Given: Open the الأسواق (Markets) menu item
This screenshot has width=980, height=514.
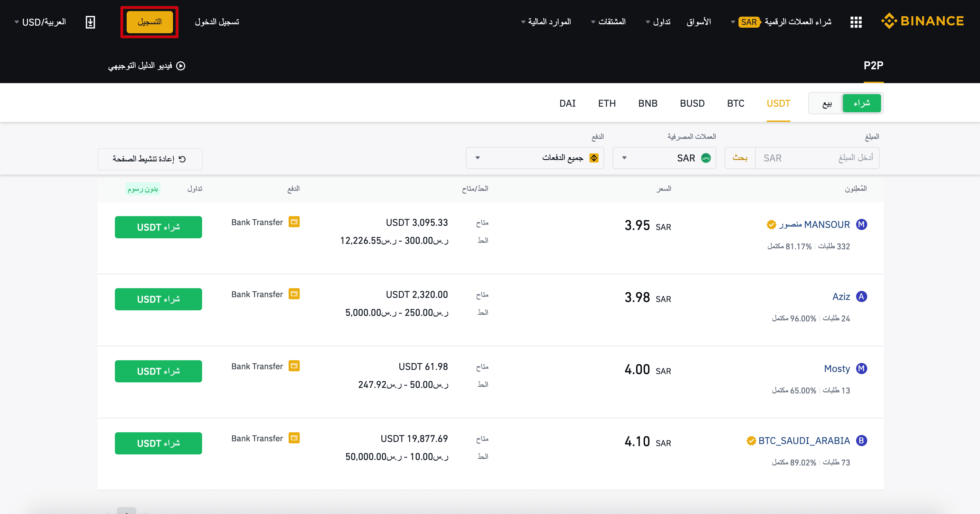Looking at the screenshot, I should [699, 22].
